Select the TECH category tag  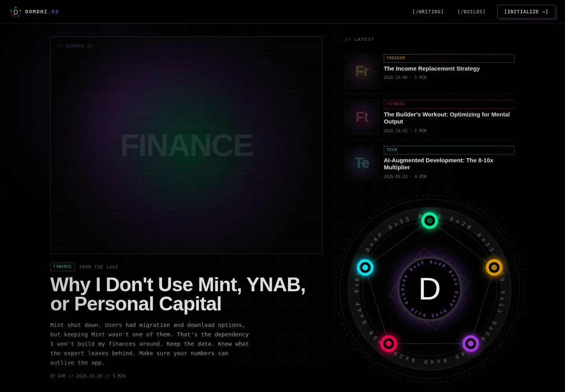tap(449, 150)
